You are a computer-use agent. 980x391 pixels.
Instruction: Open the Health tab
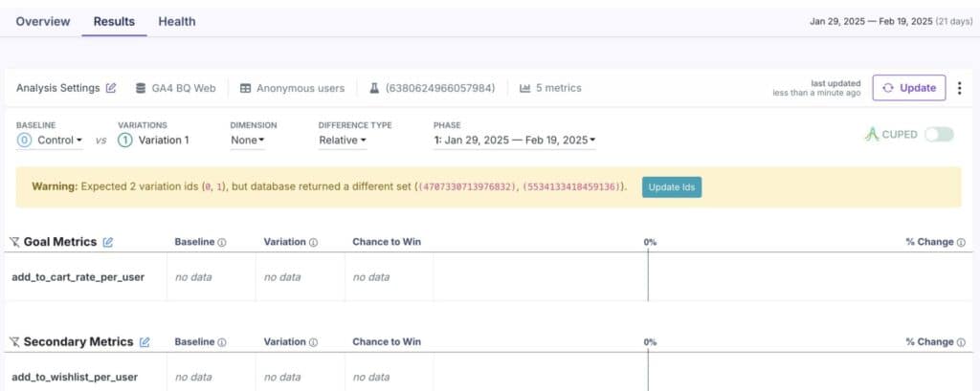coord(176,21)
